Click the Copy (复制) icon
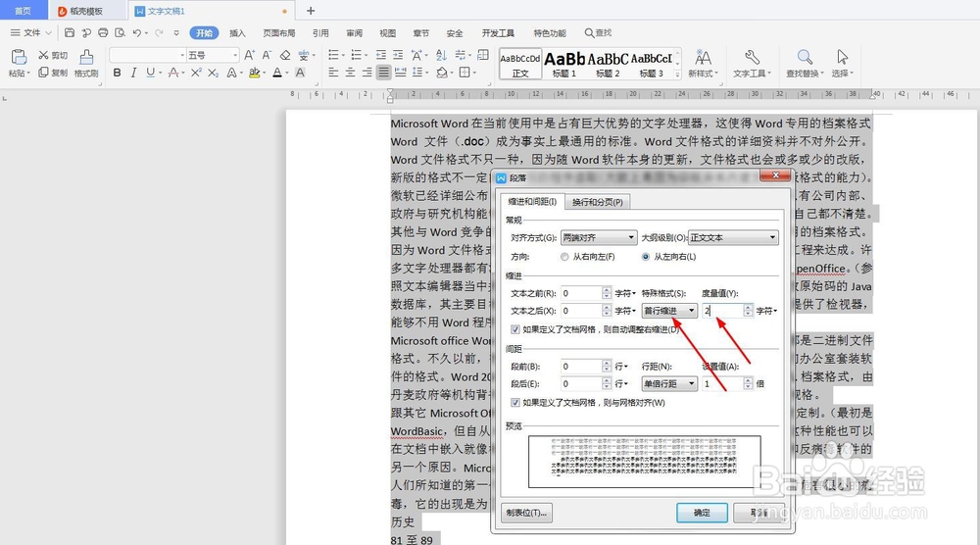 (43, 73)
